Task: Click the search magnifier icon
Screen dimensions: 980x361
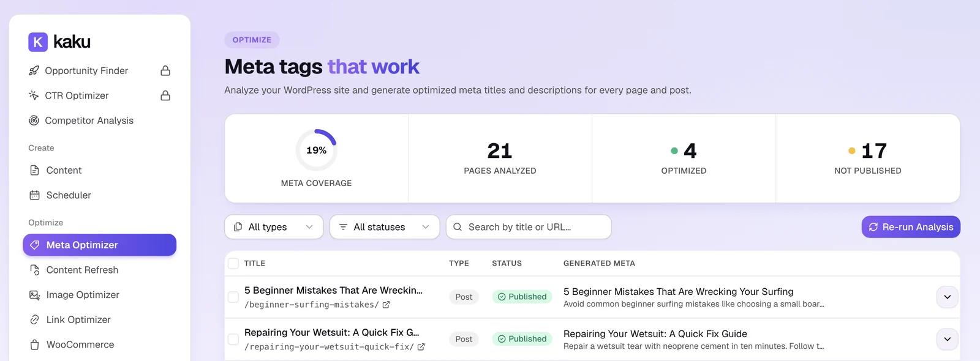Action: pyautogui.click(x=458, y=227)
